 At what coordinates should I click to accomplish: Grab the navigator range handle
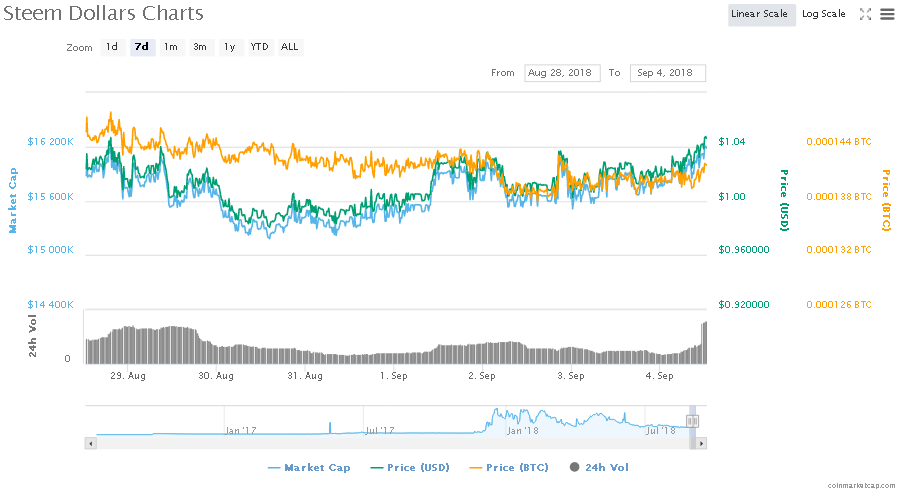click(692, 421)
